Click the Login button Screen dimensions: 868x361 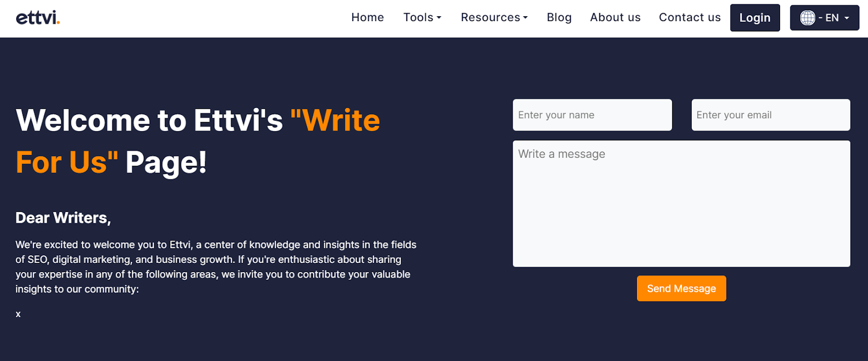pos(755,18)
